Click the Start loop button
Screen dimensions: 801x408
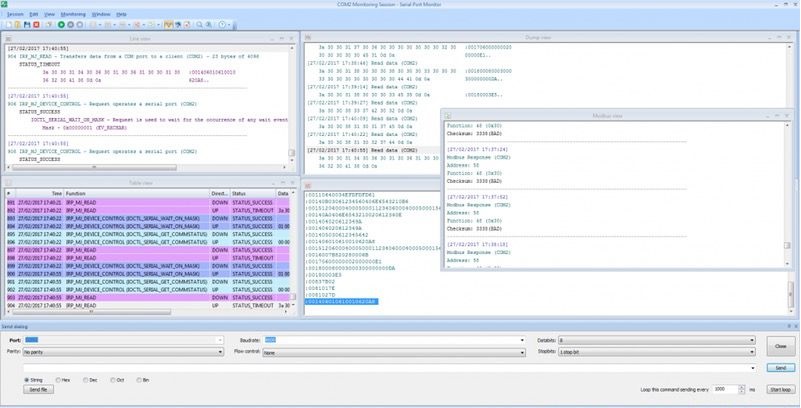pos(781,389)
